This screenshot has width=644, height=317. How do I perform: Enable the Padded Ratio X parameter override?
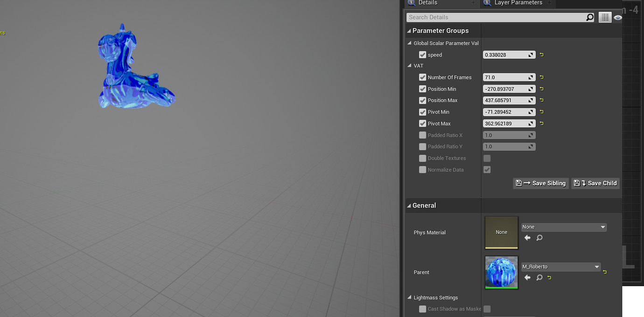423,135
